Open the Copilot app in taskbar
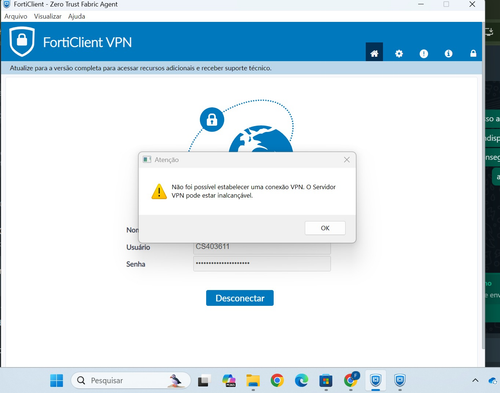500x393 pixels. click(229, 380)
